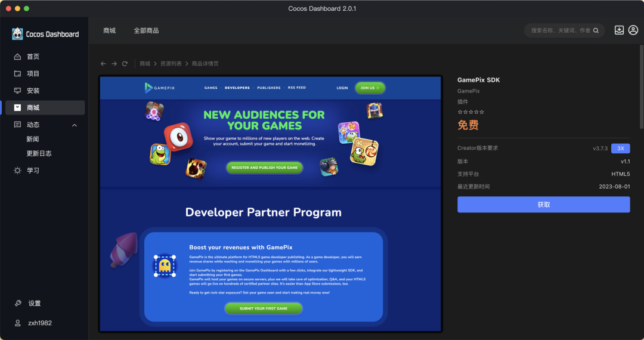
Task: Click the 插件 plugin category label
Action: [x=463, y=101]
